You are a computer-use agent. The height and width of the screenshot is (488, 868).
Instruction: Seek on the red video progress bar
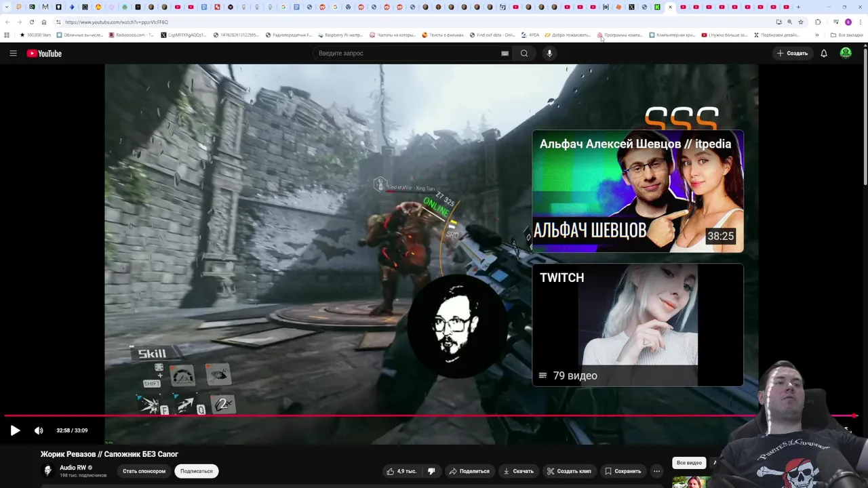(x=431, y=415)
